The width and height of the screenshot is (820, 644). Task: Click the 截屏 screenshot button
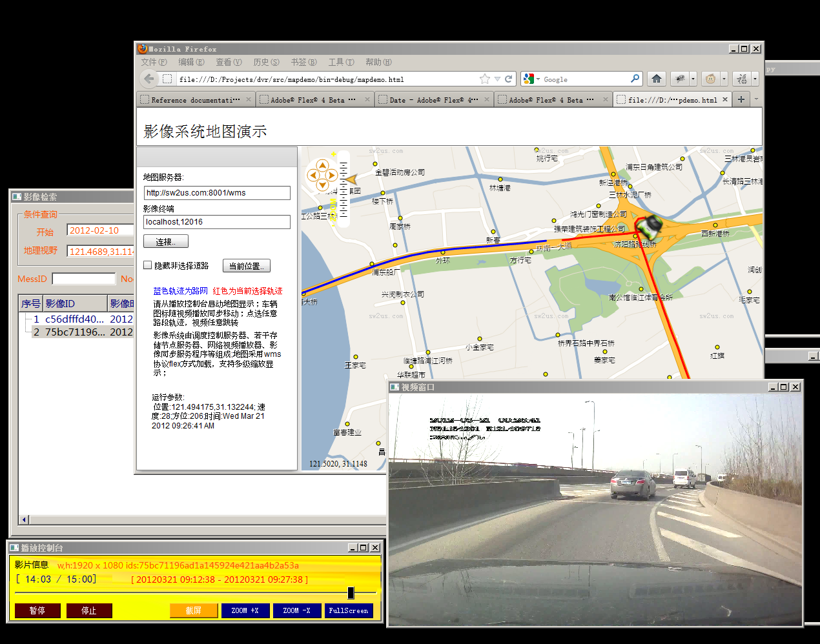(x=194, y=610)
